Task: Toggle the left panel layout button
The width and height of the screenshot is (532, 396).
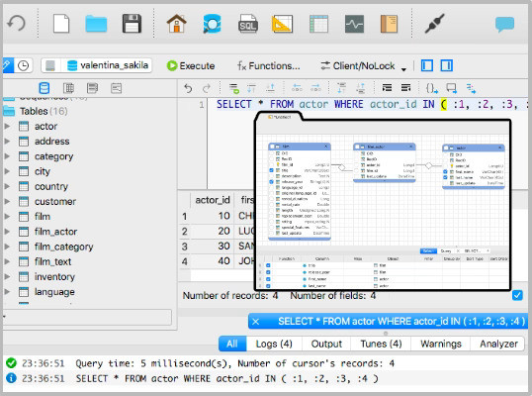Action: (x=427, y=65)
